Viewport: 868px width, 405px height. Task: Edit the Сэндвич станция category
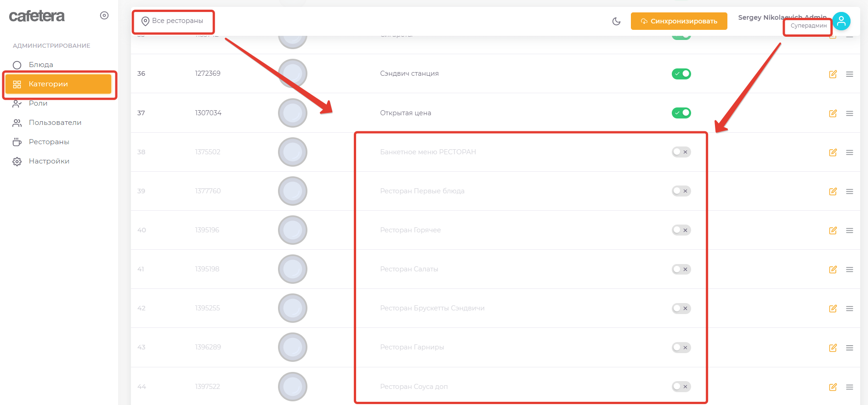coord(833,74)
